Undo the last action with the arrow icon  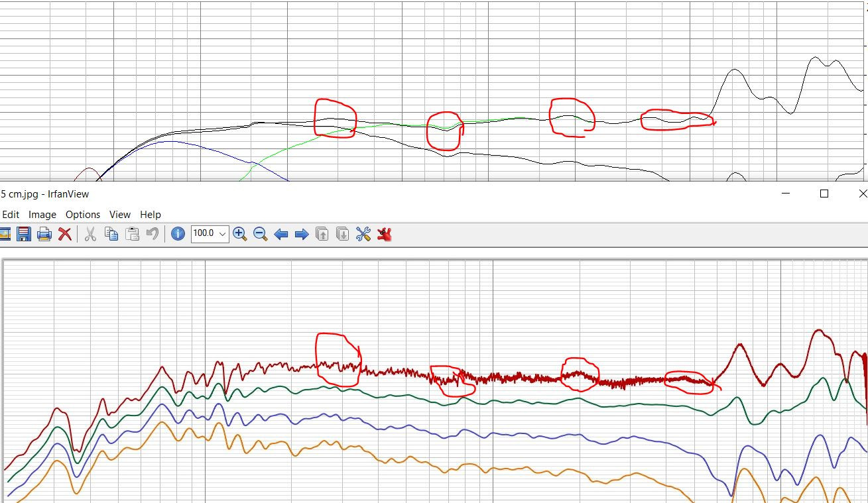coord(153,233)
